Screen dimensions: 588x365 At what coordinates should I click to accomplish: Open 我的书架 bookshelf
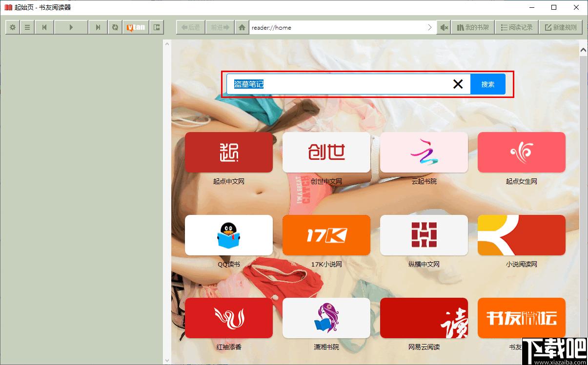point(473,27)
